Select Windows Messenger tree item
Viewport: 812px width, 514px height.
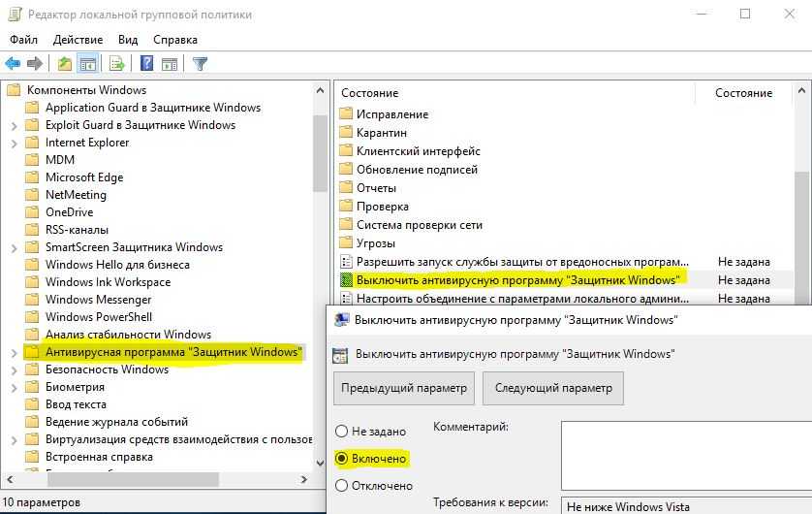click(99, 300)
